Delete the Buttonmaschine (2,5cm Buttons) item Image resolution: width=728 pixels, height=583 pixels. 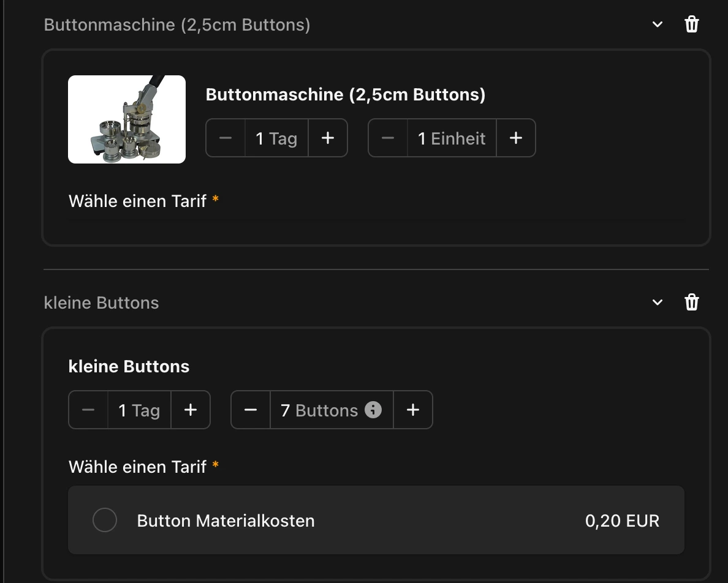coord(691,24)
